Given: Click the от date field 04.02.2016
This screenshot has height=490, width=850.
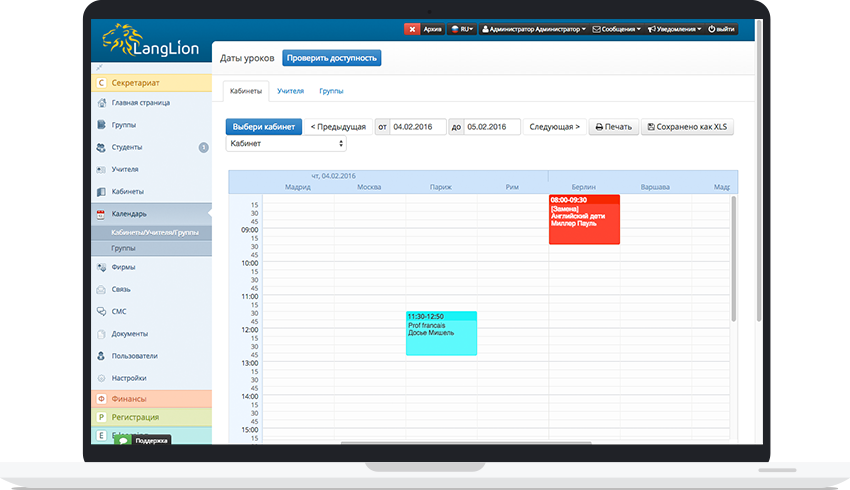Looking at the screenshot, I should tap(417, 127).
